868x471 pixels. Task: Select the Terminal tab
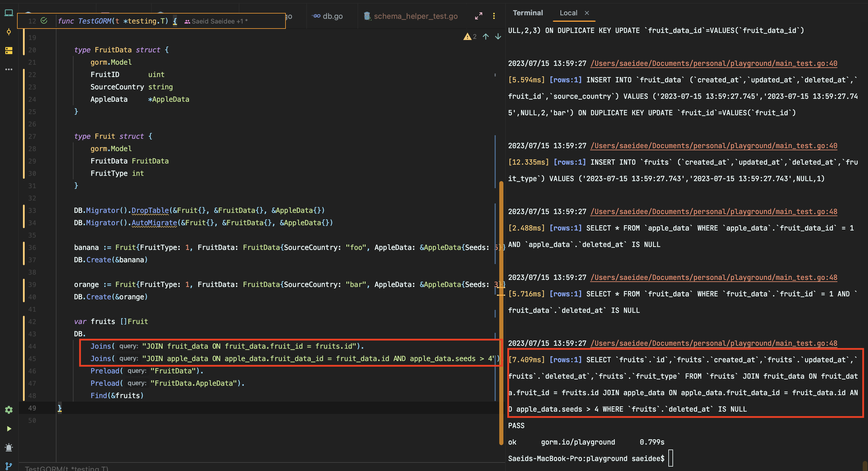(528, 13)
